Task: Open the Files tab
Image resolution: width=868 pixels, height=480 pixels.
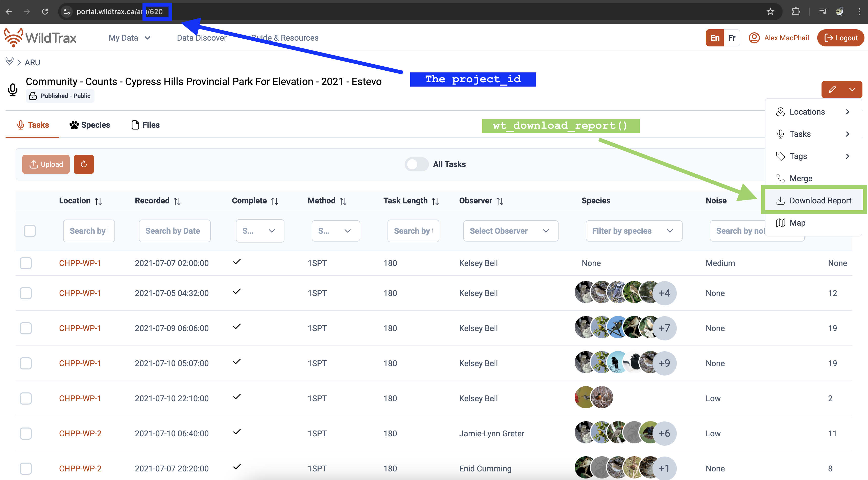Action: pos(145,125)
